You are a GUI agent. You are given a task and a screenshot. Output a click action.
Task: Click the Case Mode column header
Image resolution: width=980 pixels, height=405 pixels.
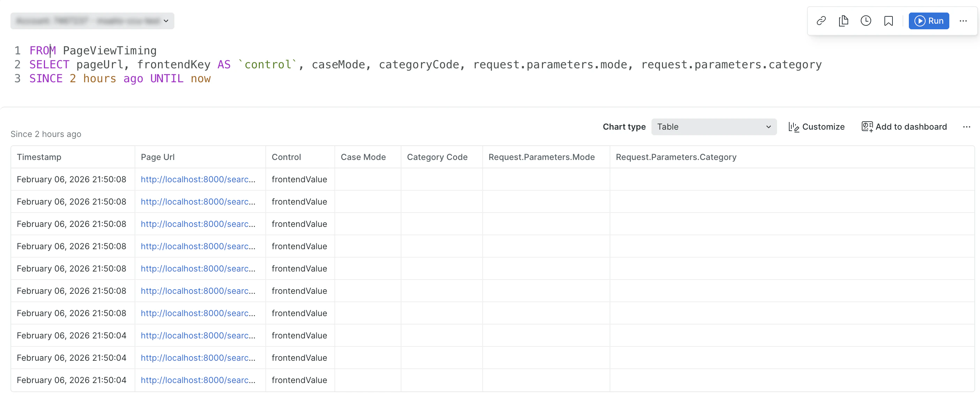[x=363, y=157]
